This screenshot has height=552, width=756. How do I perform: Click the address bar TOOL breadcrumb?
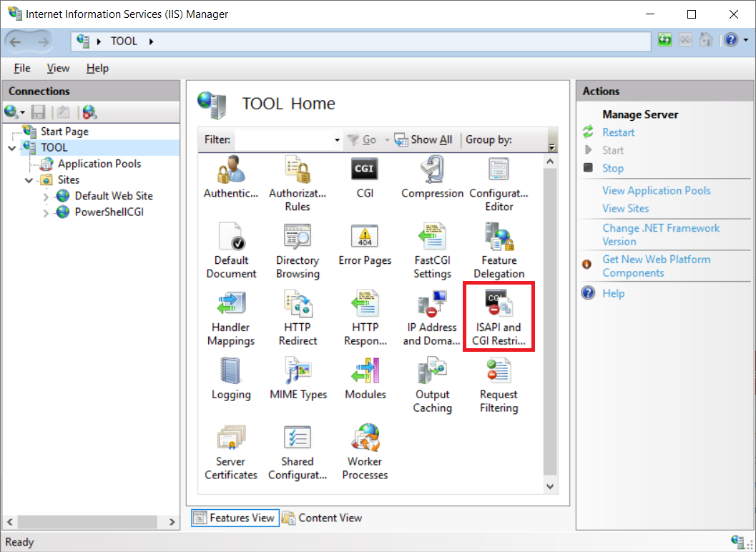pyautogui.click(x=124, y=41)
